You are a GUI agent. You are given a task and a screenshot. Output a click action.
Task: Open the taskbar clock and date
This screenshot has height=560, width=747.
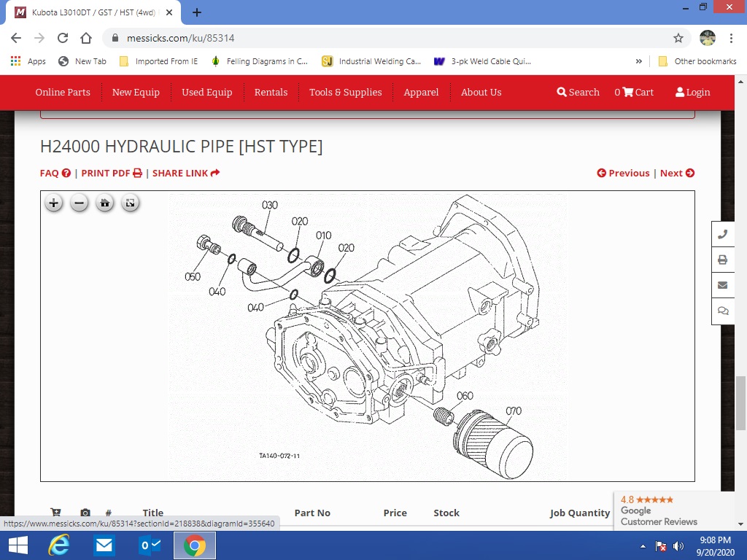[x=715, y=546]
